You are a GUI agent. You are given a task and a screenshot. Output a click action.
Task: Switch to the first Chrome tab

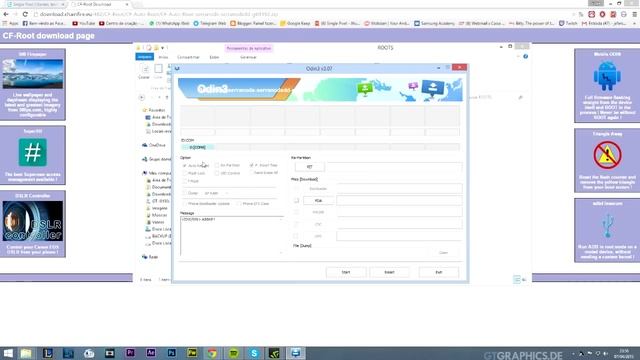point(35,4)
